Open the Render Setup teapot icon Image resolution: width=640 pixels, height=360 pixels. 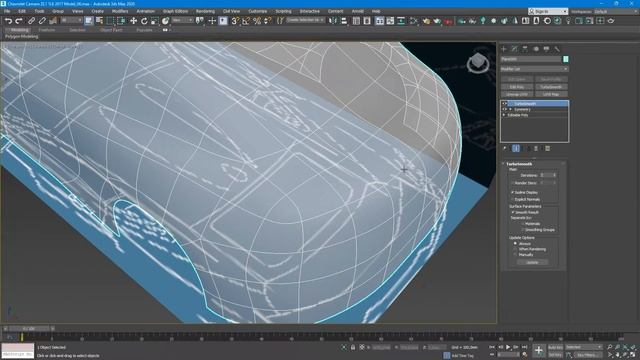coord(426,21)
